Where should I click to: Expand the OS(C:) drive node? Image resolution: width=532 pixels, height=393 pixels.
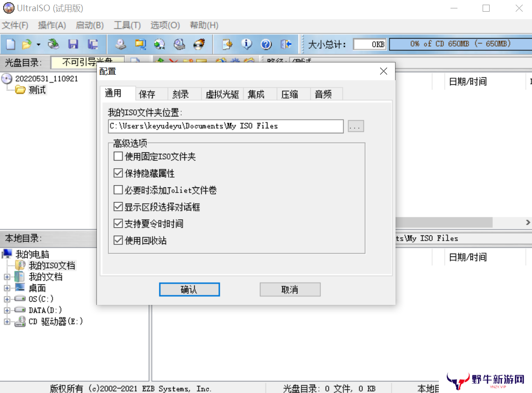7,299
